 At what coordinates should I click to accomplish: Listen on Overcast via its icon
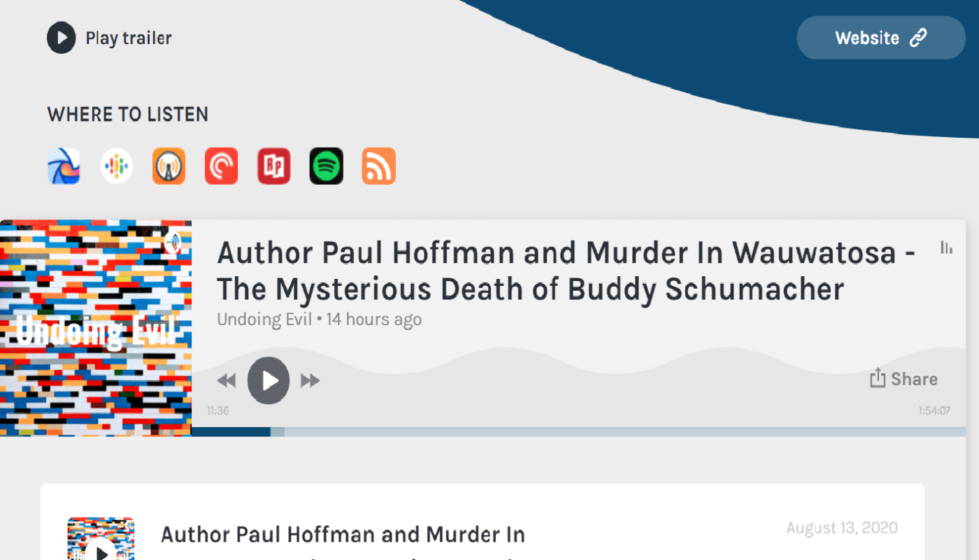[x=169, y=166]
